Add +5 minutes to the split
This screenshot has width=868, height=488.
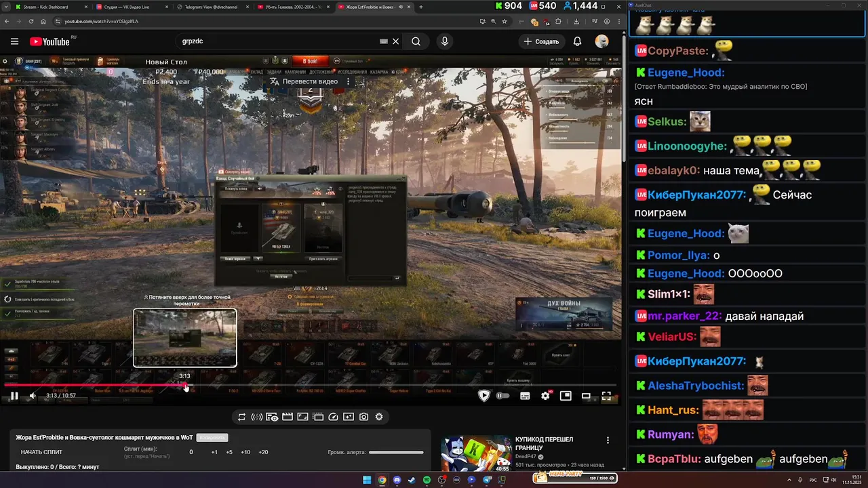click(x=229, y=452)
